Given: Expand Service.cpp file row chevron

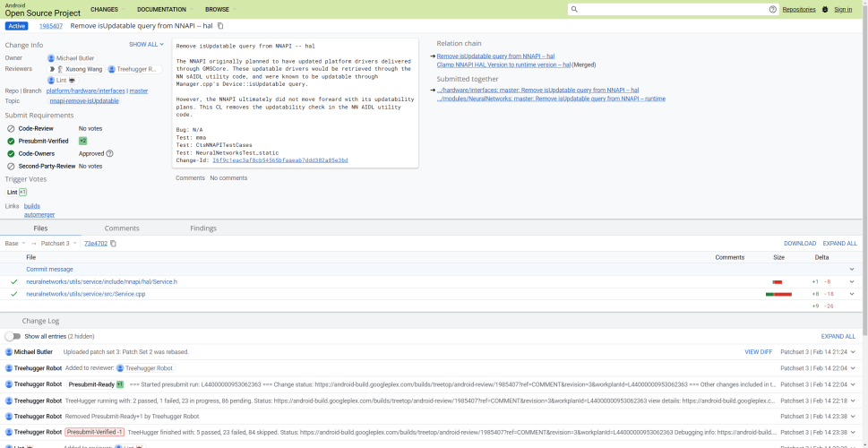Looking at the screenshot, I should coord(852,294).
